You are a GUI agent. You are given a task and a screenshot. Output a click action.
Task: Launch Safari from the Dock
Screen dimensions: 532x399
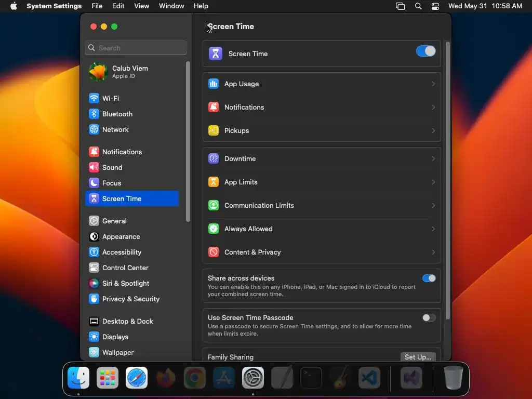click(137, 378)
